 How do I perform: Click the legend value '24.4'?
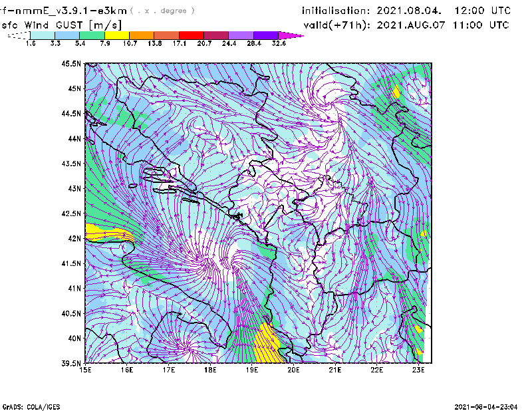coord(229,43)
